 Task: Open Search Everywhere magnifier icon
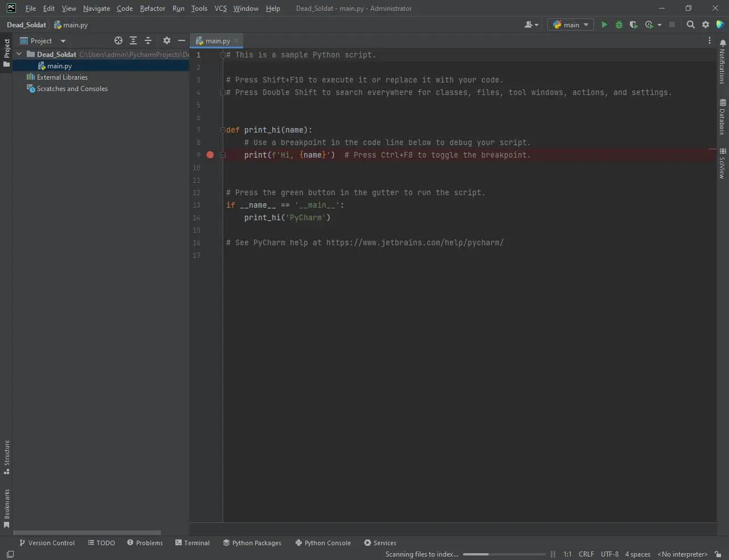pos(691,24)
